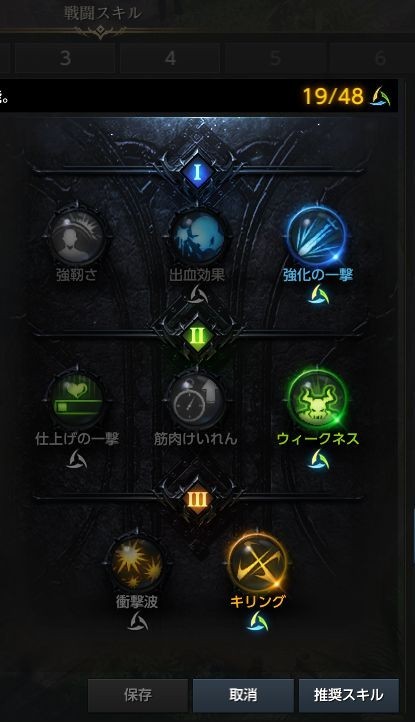The image size is (415, 722).
Task: Click the 保存 save button
Action: pyautogui.click(x=138, y=694)
